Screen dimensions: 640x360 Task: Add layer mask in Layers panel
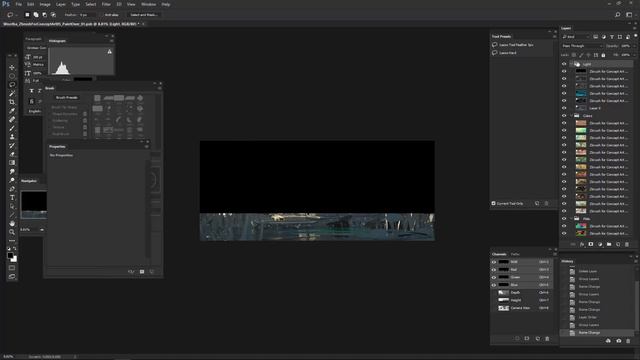pyautogui.click(x=591, y=244)
